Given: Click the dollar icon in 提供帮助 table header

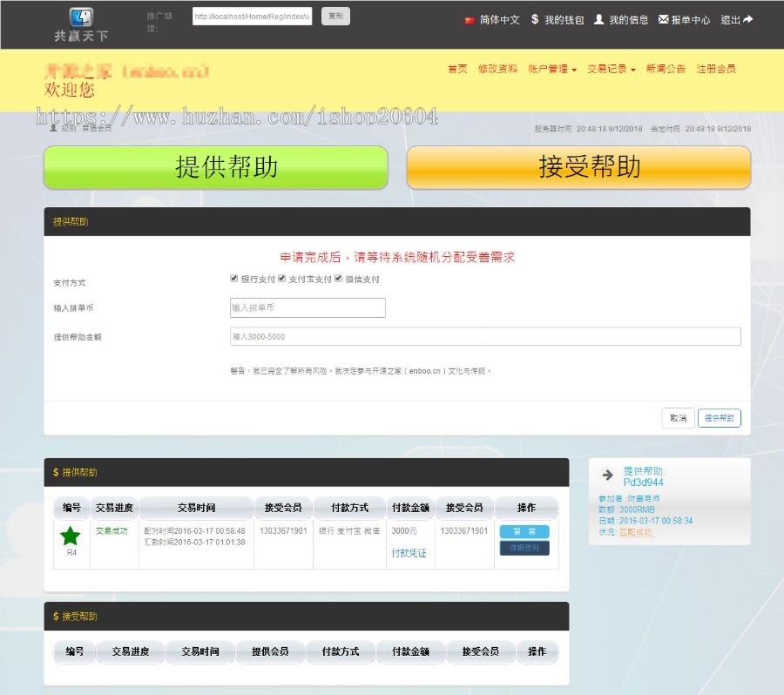Looking at the screenshot, I should pos(56,472).
